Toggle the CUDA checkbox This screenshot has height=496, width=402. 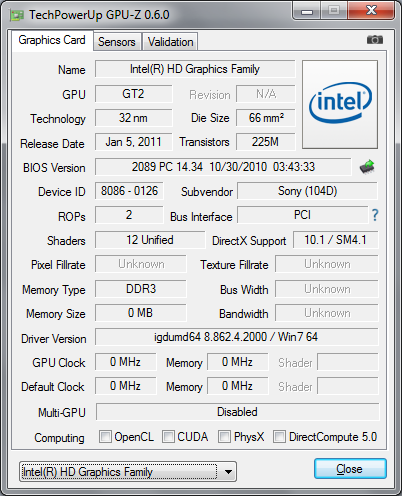coord(168,437)
